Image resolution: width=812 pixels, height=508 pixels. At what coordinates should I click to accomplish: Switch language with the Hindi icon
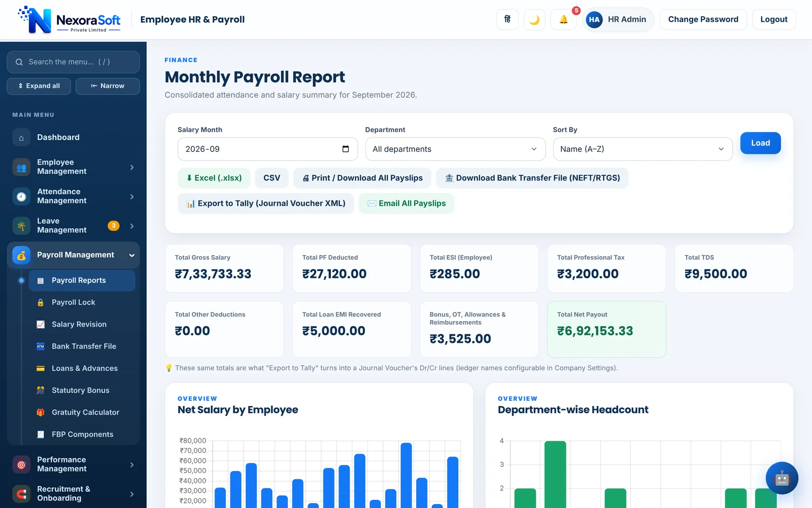point(507,19)
